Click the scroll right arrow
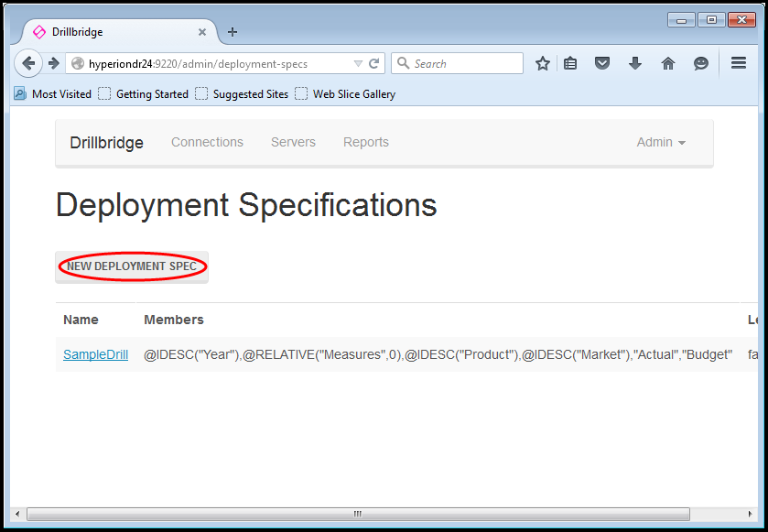The height and width of the screenshot is (532, 768). [x=750, y=514]
